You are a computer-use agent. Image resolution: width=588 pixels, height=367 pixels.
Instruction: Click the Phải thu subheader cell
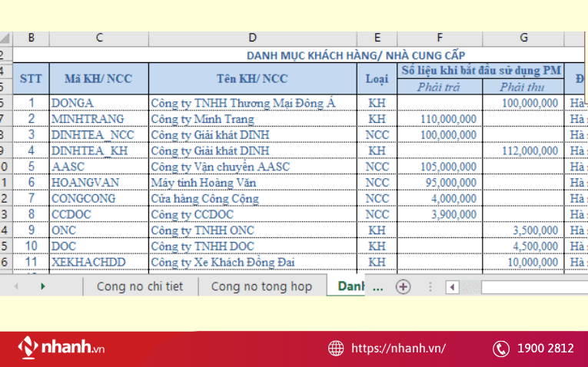point(523,87)
